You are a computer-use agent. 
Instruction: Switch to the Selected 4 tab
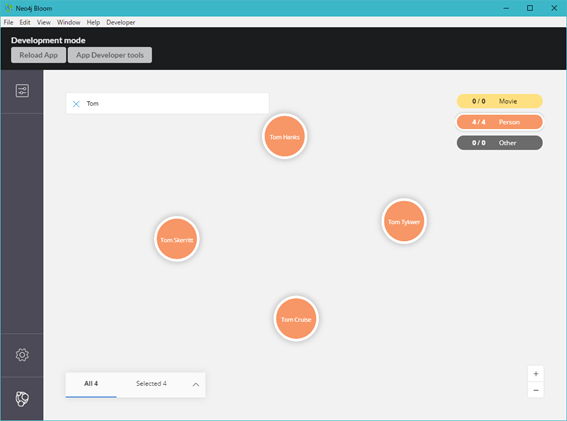[151, 384]
